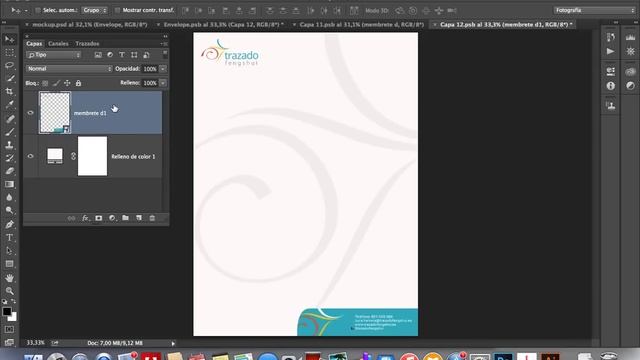Hide the Relleno de color 1 layer
Image resolution: width=640 pixels, height=360 pixels.
31,156
